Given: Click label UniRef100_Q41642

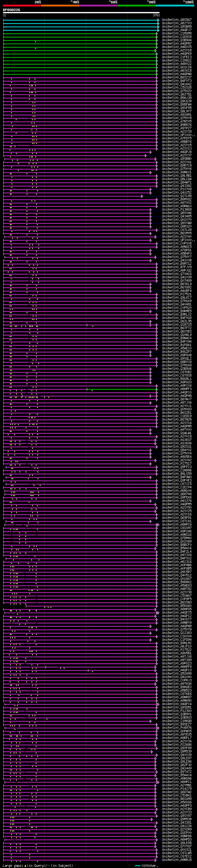Looking at the screenshot, I should pos(177,84).
